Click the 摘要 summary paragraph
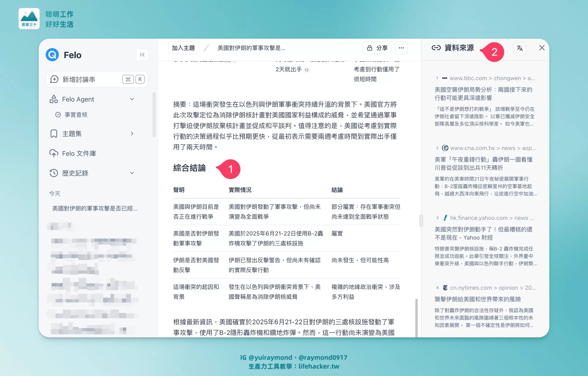The width and height of the screenshot is (588, 376). 285,126
